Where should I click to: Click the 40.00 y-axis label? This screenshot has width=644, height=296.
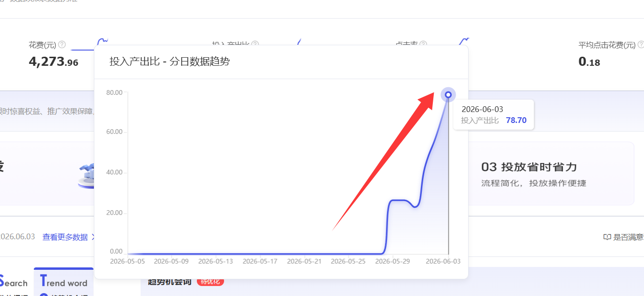tap(114, 172)
